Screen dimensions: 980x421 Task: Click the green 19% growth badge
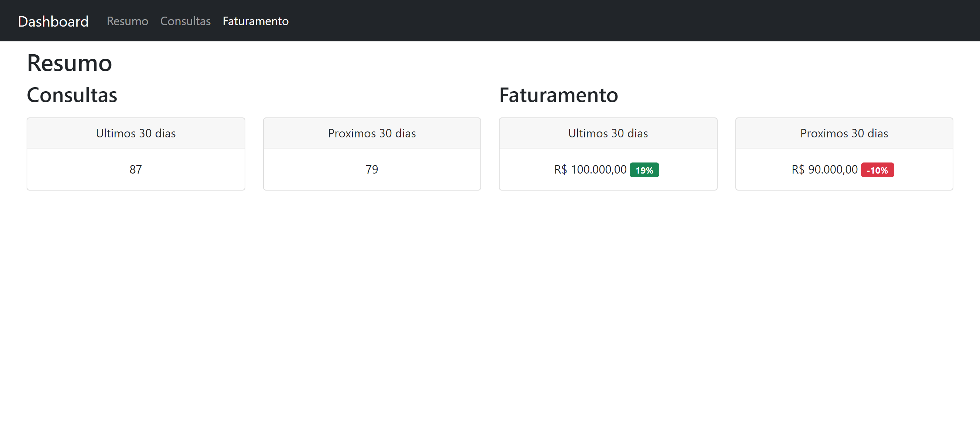point(644,170)
